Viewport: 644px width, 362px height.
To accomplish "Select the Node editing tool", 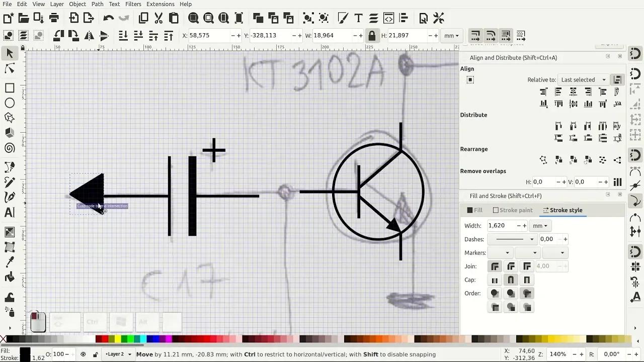I will pos(9,68).
